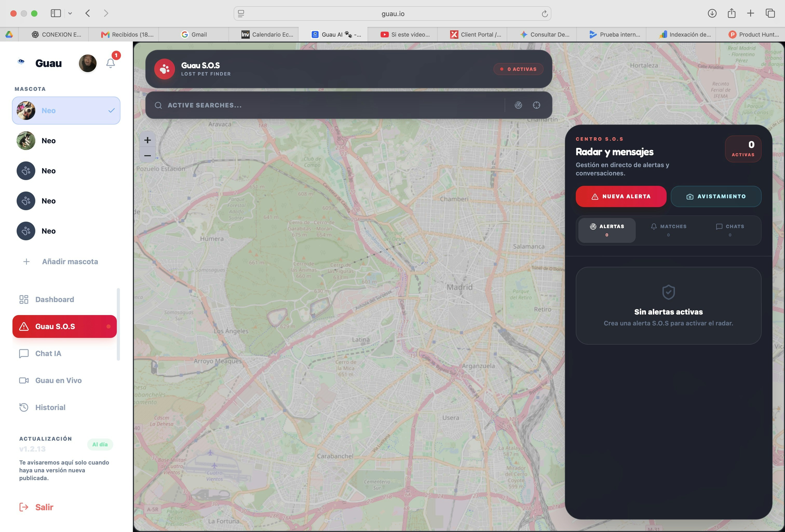Open Guau en Vivo section
This screenshot has height=532, width=785.
pos(65,380)
